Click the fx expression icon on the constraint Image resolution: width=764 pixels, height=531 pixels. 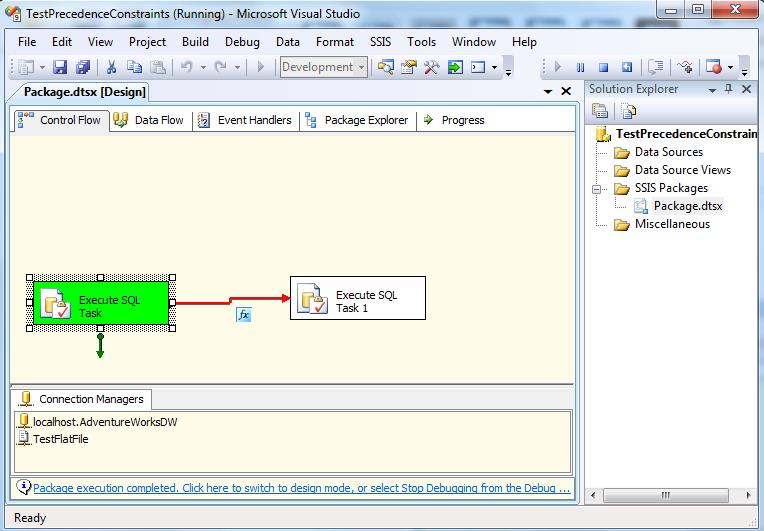point(243,314)
